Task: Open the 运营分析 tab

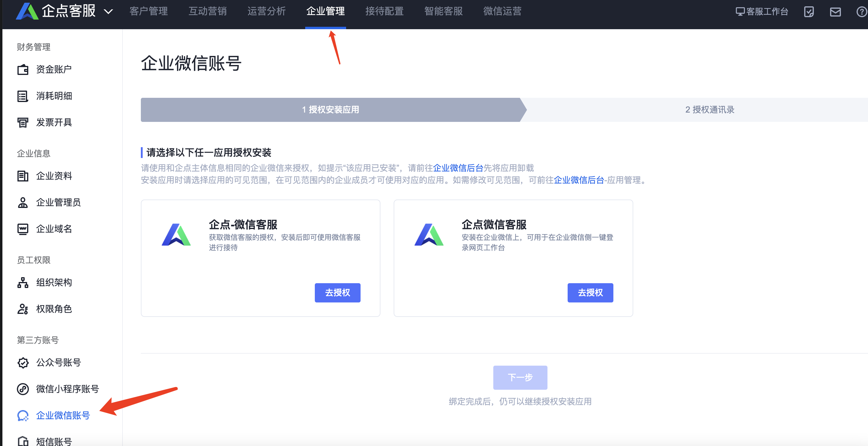Action: click(267, 11)
